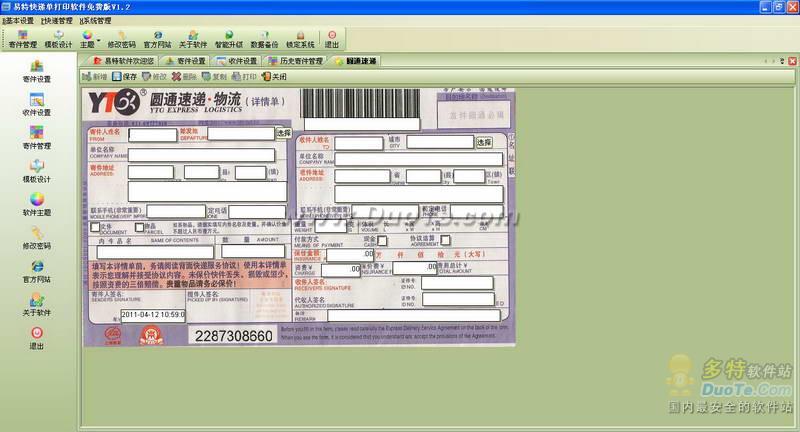This screenshot has width=800, height=432.
Task: Switch to the 收件设置 tab
Action: (237, 61)
